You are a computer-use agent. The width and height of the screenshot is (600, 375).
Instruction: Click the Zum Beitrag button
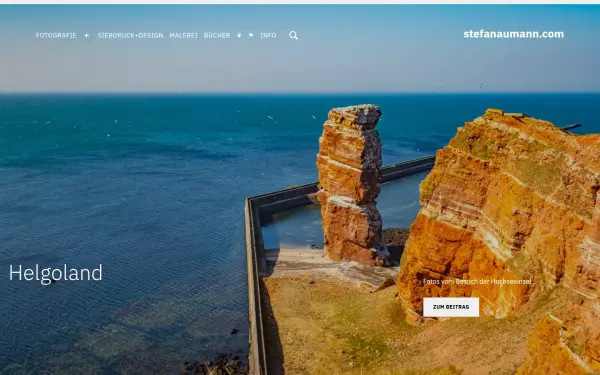451,307
